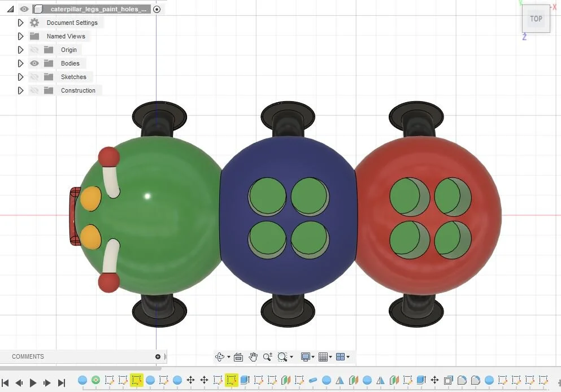Open Grid and Snaps dropdown arrow
The image size is (561, 392).
pos(330,357)
